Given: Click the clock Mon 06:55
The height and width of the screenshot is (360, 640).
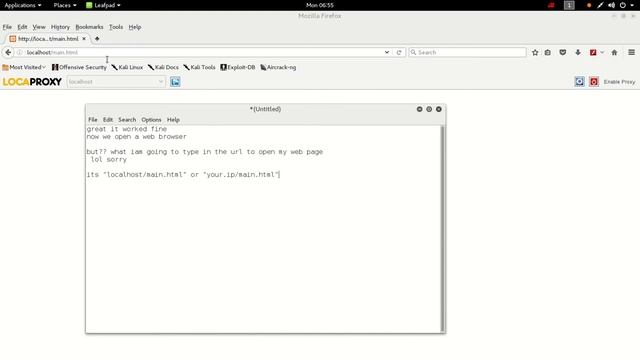Looking at the screenshot, I should coord(320,5).
